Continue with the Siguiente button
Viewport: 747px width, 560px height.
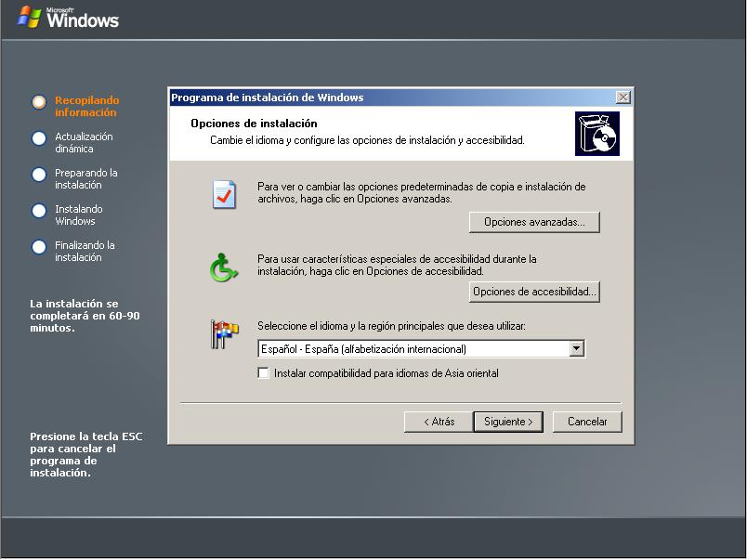[x=508, y=422]
